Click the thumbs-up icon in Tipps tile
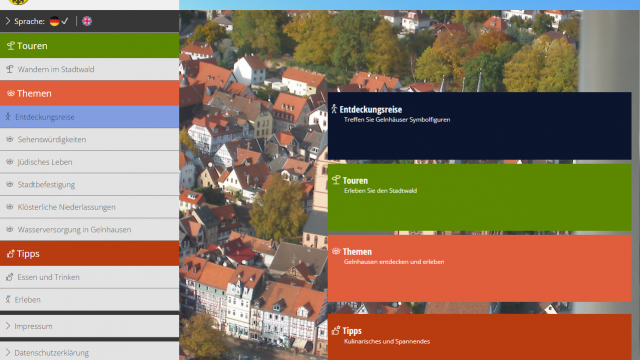The image size is (640, 360). click(x=336, y=331)
